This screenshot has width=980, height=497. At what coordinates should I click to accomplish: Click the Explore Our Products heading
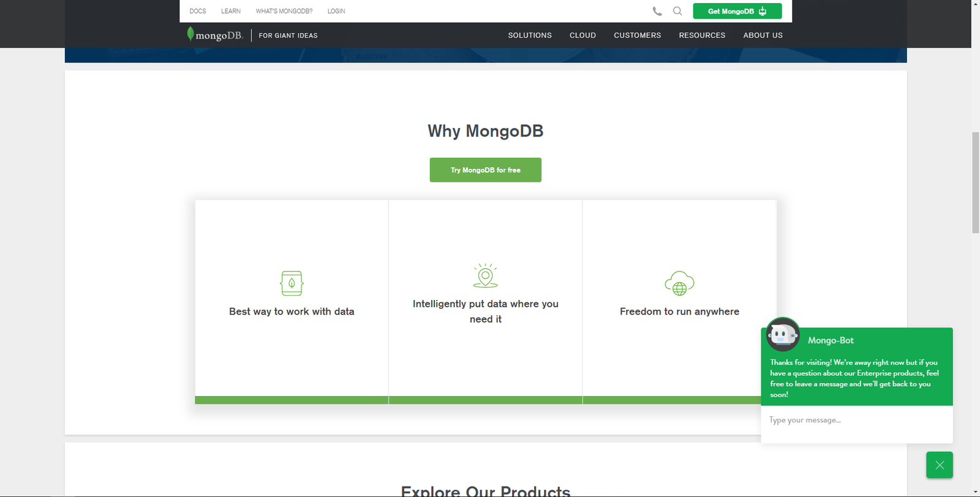pyautogui.click(x=486, y=491)
